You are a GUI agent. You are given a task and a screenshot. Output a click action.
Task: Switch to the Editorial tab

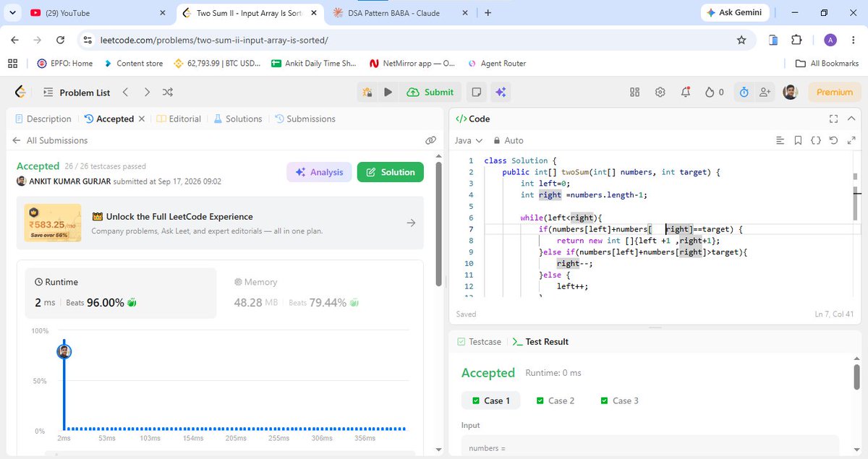179,119
